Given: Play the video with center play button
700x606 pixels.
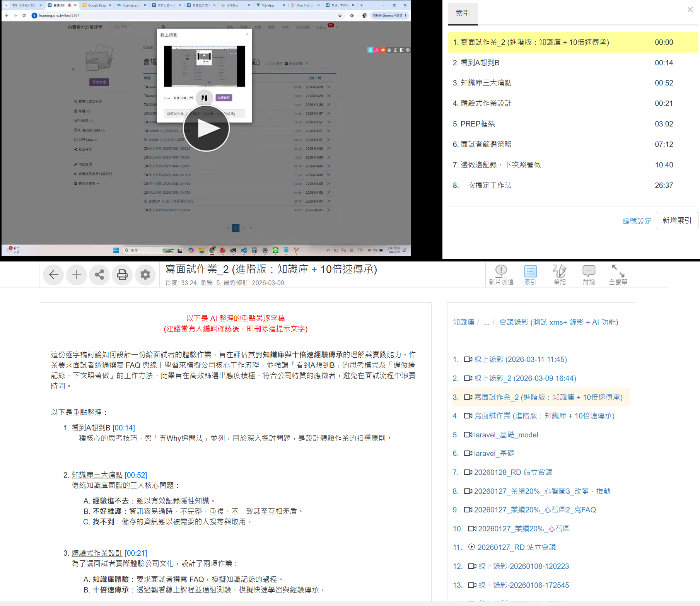Looking at the screenshot, I should (x=206, y=128).
